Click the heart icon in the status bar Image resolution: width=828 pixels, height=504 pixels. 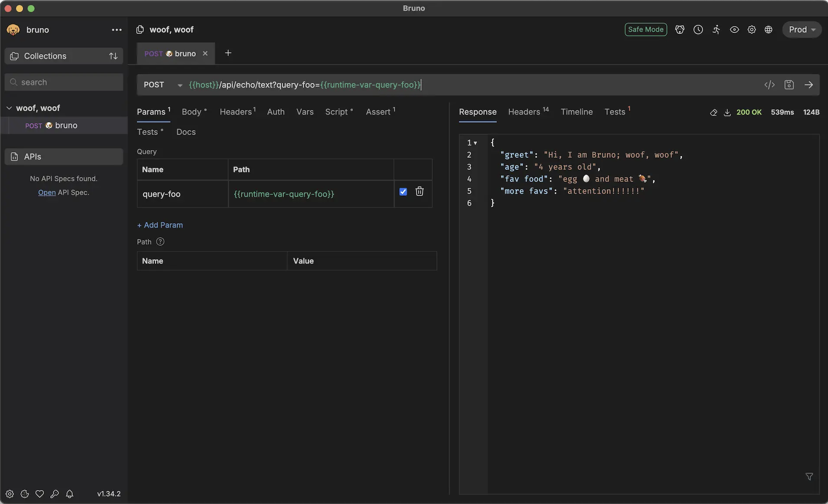click(x=40, y=494)
